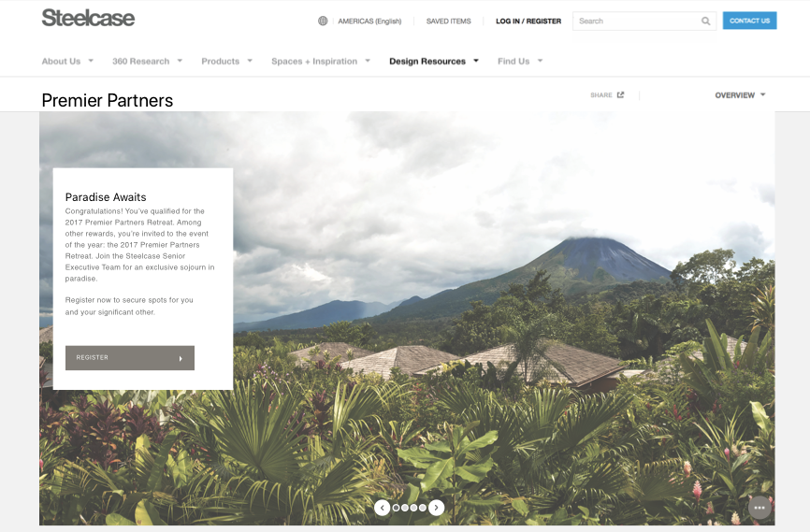This screenshot has width=810, height=532.
Task: Click the globe region icon
Action: point(323,22)
